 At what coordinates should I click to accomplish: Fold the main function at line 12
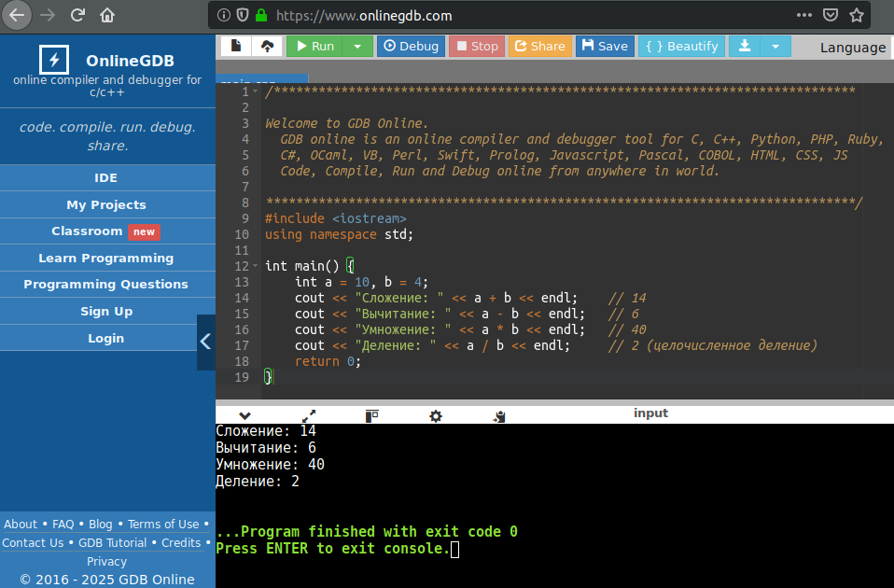(x=255, y=266)
